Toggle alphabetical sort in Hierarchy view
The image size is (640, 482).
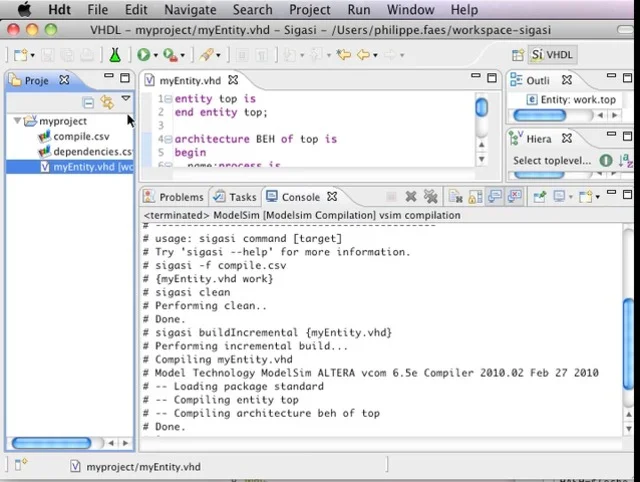coord(626,161)
